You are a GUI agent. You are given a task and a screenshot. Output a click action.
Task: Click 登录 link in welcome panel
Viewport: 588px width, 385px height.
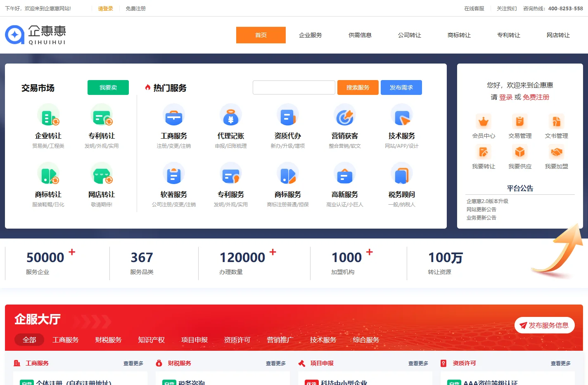506,97
